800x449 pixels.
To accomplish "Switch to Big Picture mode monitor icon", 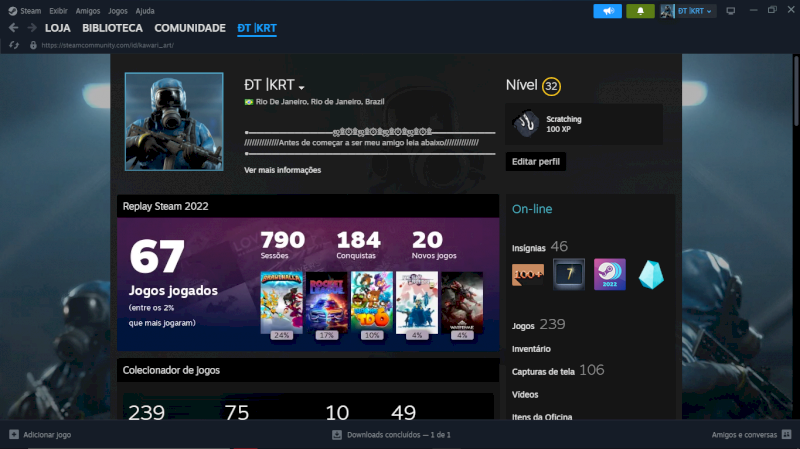I will (731, 11).
